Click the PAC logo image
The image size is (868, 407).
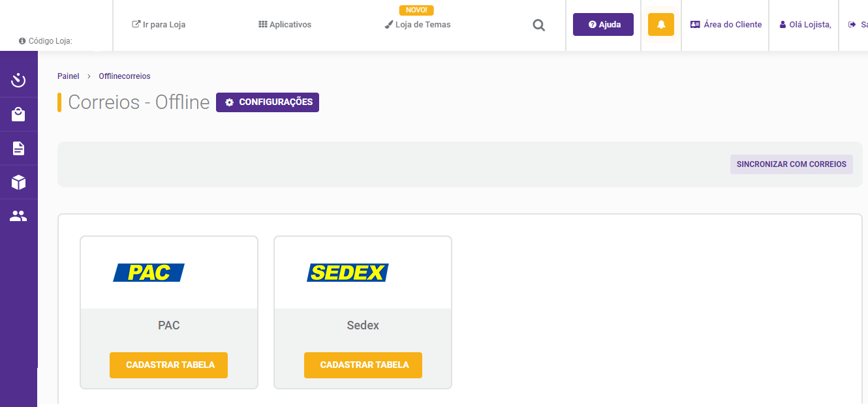pos(149,273)
